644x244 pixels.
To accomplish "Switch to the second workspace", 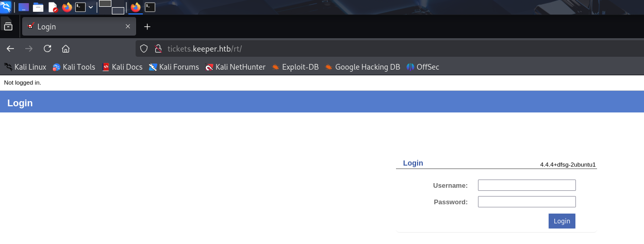I will click(x=118, y=10).
